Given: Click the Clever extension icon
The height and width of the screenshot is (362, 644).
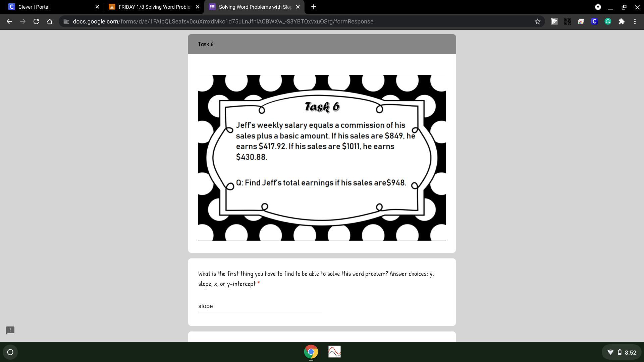Looking at the screenshot, I should click(594, 21).
